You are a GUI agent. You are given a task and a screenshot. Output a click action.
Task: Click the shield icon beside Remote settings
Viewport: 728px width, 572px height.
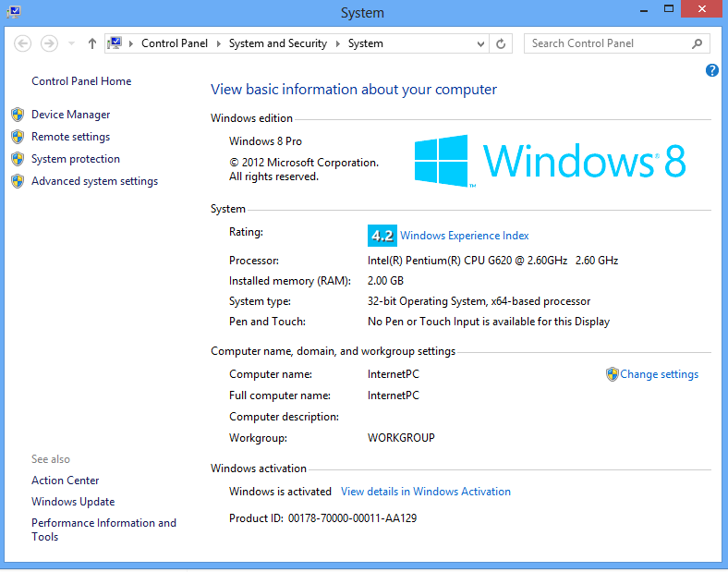[x=18, y=137]
